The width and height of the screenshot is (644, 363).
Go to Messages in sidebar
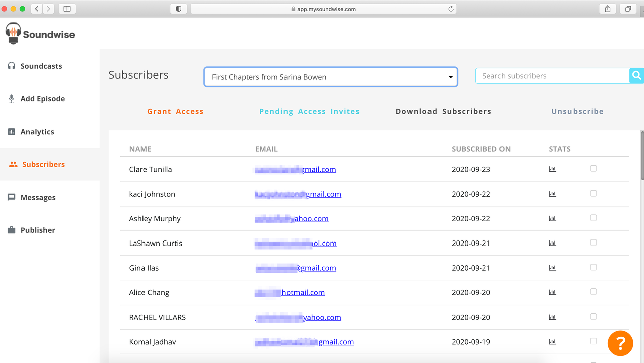coord(38,198)
